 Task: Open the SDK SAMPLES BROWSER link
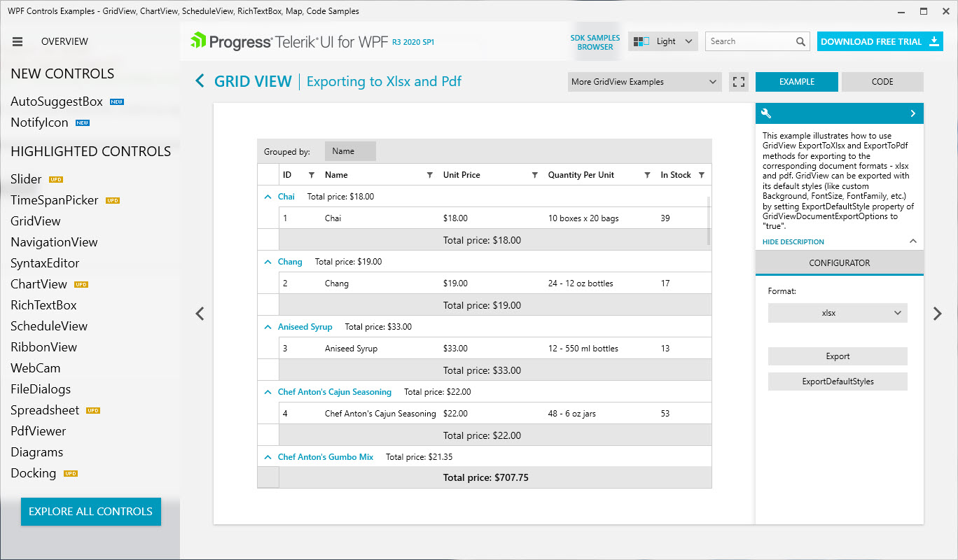coord(595,43)
